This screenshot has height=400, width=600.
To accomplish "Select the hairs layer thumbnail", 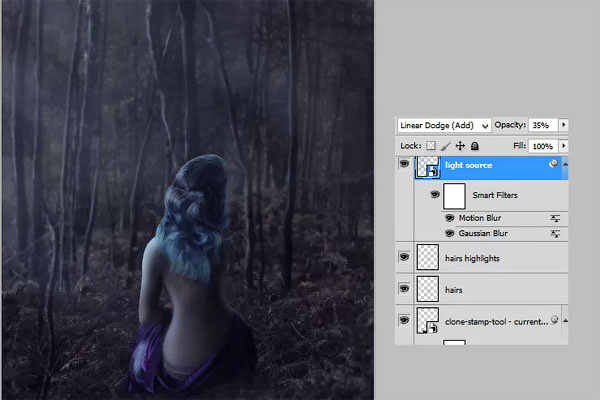I will click(x=427, y=289).
